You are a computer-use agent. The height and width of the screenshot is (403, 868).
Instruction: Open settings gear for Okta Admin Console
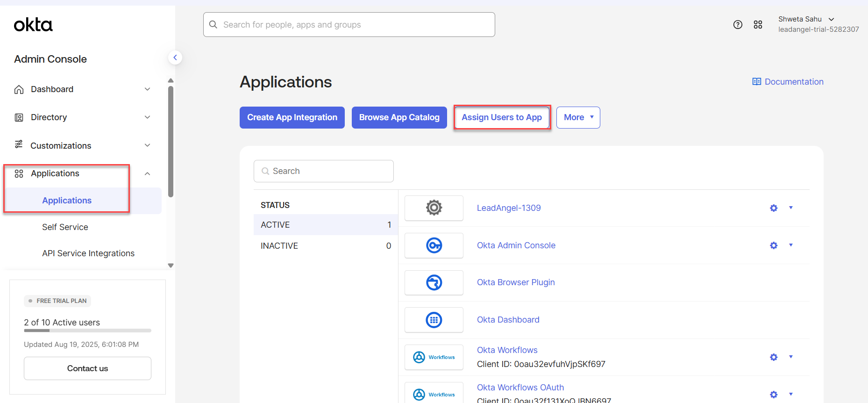pos(774,245)
